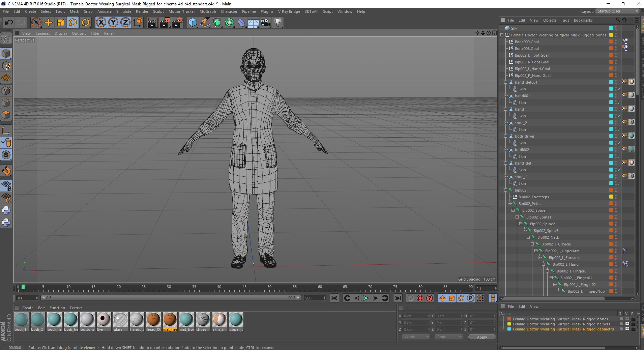Open the Layout dropdown Startup (User)
Viewport: 644px width, 350px height.
pyautogui.click(x=617, y=11)
